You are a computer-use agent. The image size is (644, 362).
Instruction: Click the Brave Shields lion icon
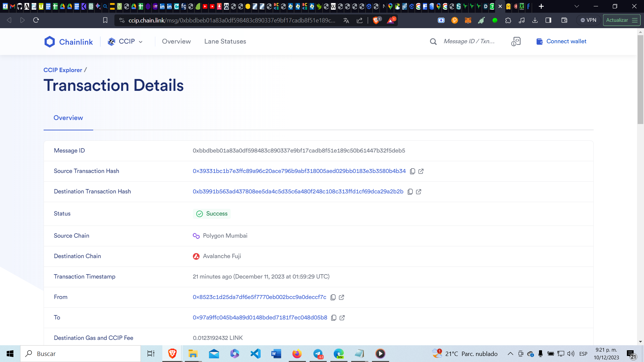[x=376, y=20]
